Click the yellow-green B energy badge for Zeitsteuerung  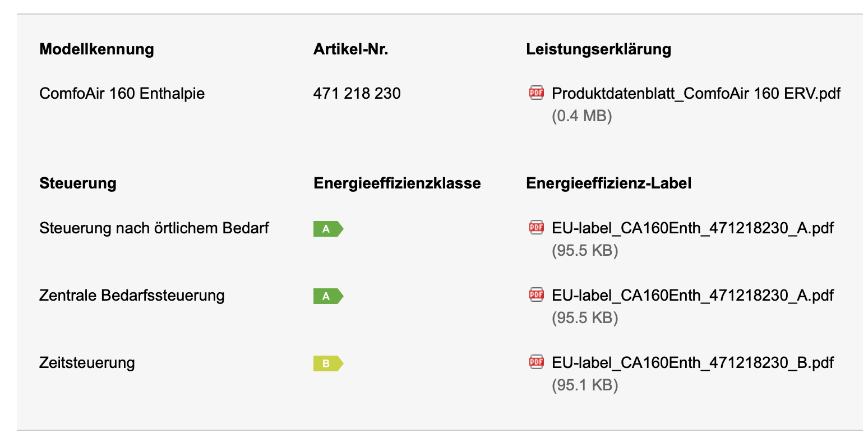pos(328,363)
